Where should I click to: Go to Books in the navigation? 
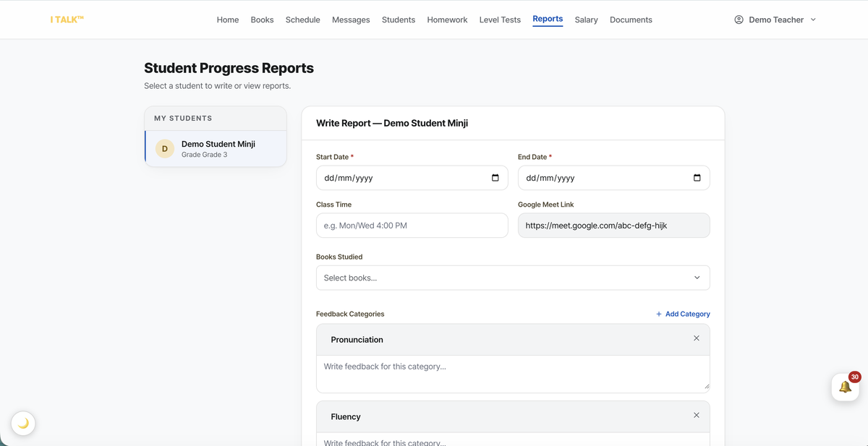[262, 20]
